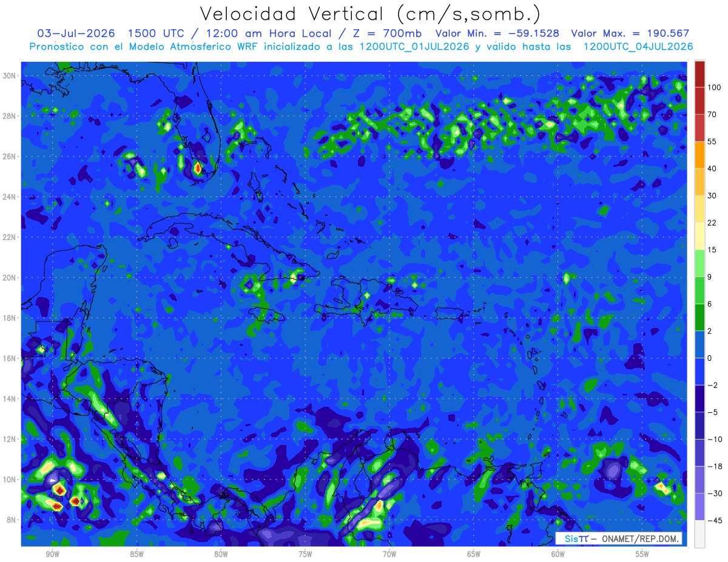Image resolution: width=728 pixels, height=562 pixels.
Task: Click the colorbar value label 6
Action: 710,303
